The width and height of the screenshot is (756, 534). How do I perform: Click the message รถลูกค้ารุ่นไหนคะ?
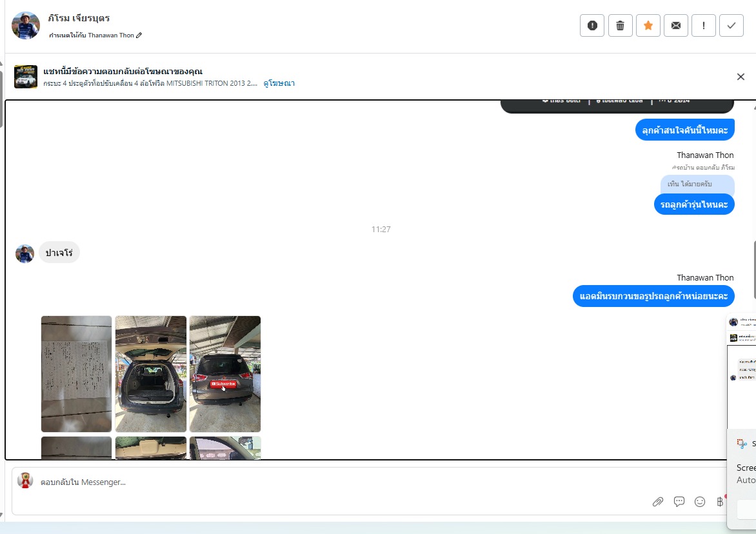pyautogui.click(x=694, y=204)
